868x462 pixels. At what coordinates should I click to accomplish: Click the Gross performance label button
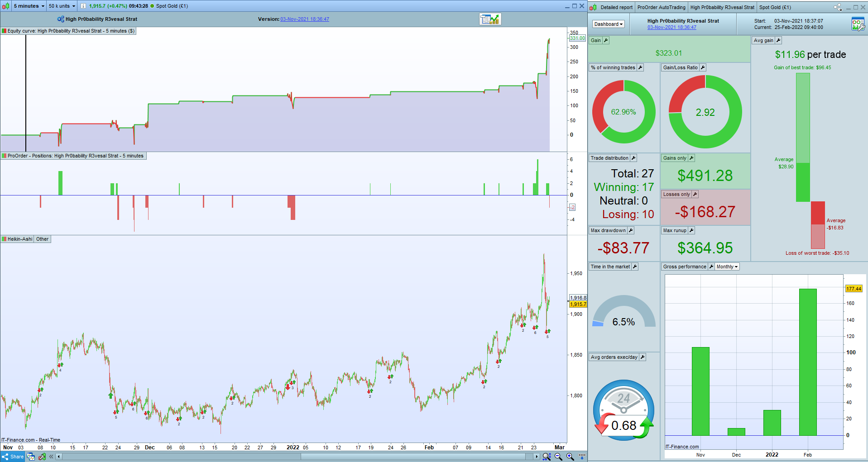point(685,267)
